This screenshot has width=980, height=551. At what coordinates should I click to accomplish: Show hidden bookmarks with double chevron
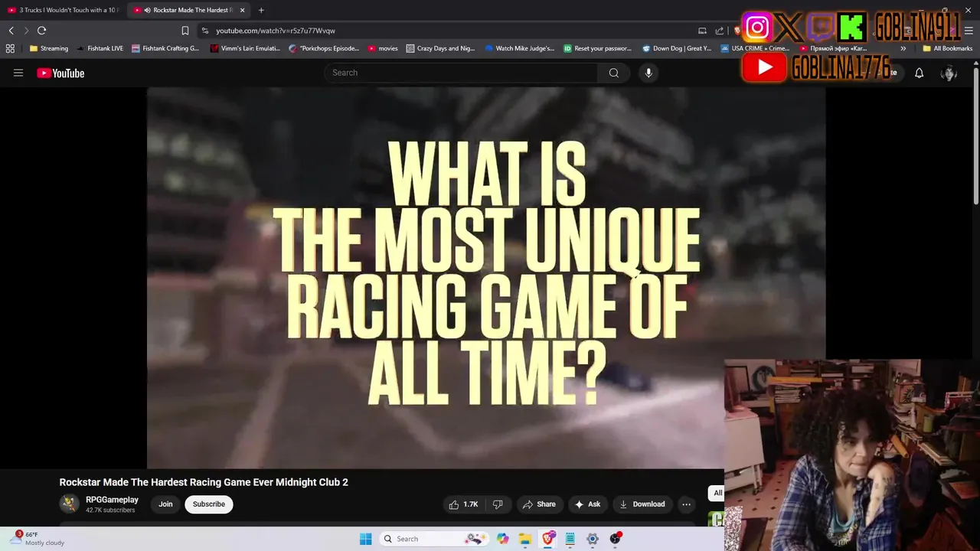pos(903,48)
